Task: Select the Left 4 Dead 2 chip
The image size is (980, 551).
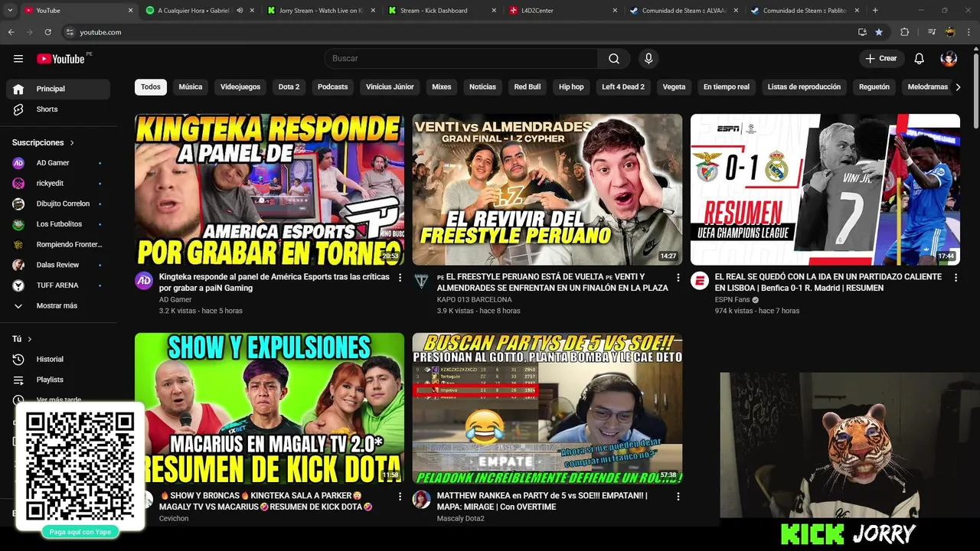Action: coord(623,87)
